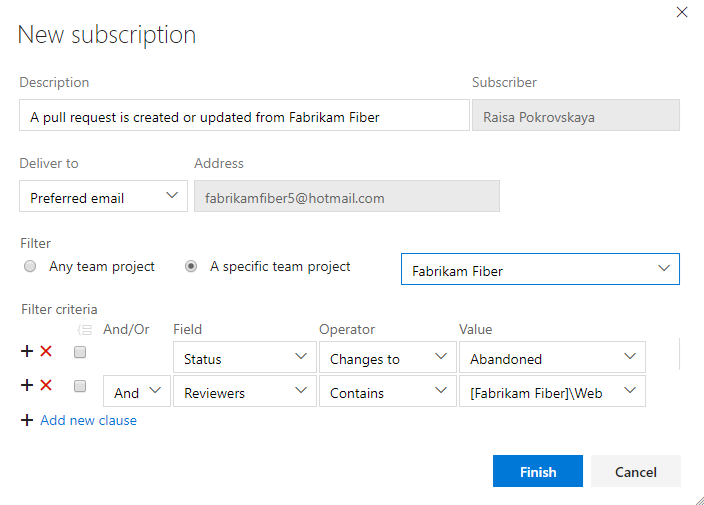The image size is (704, 505).
Task: Click into the Description text field
Action: (x=244, y=115)
